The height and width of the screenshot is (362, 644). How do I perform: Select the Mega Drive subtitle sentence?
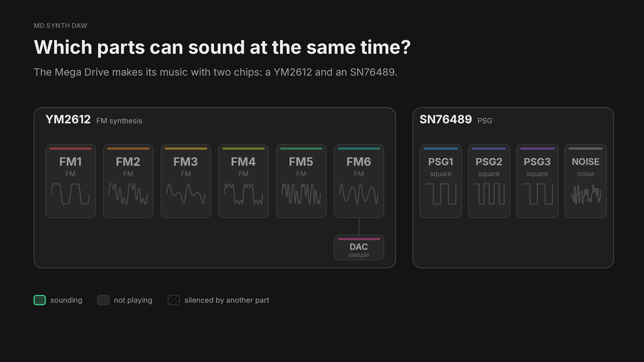[x=215, y=72]
